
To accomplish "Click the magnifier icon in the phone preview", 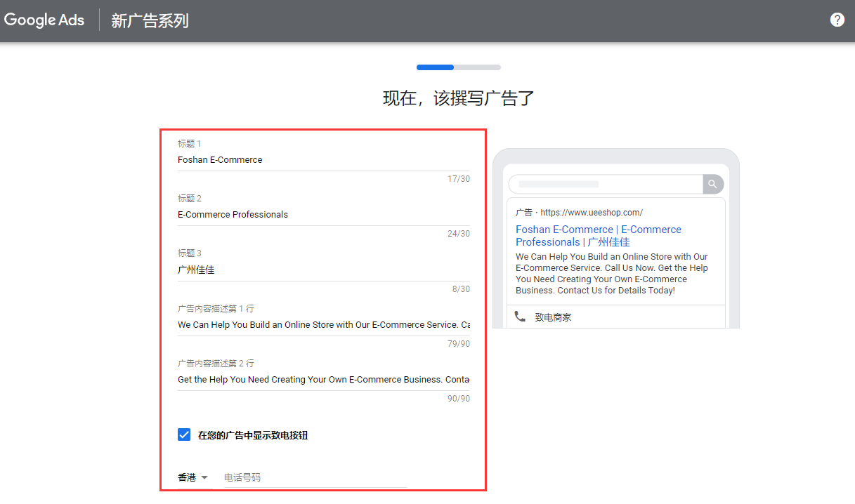I will [x=712, y=184].
